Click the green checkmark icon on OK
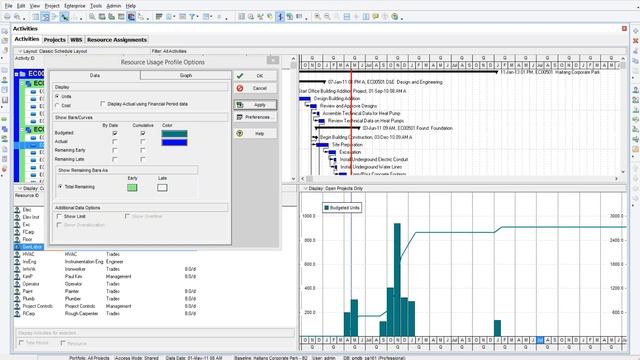Viewport: 640px width, 360px height. 240,76
